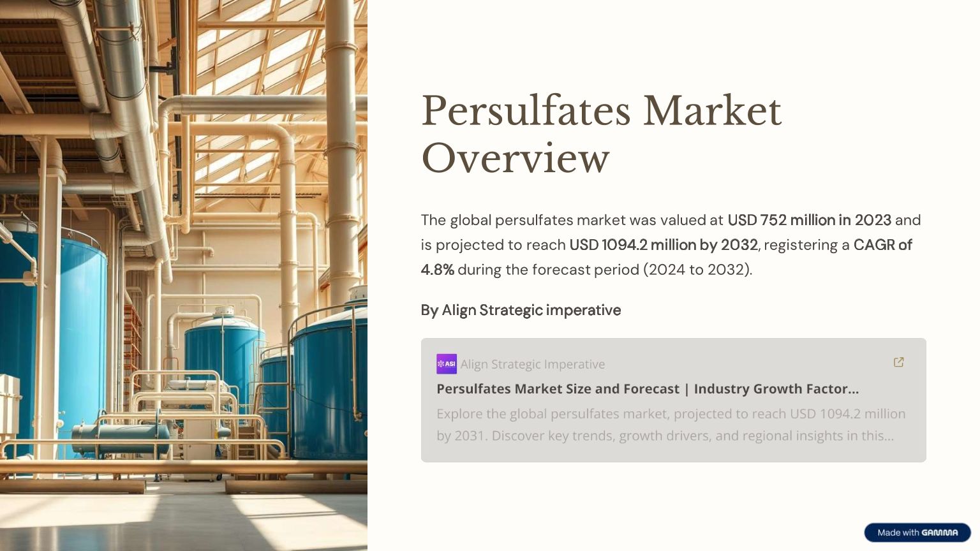Click the bold text "USD 752 million in 2023"
The width and height of the screenshot is (980, 551).
[x=808, y=220]
